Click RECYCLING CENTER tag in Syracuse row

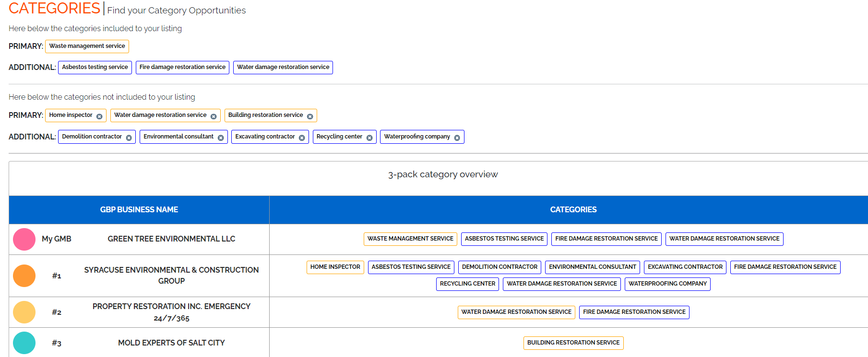click(467, 284)
